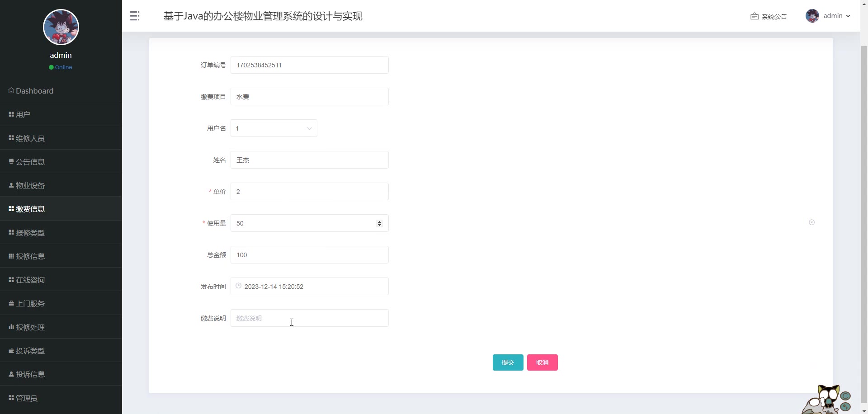This screenshot has width=868, height=414.
Task: Click the sidebar profile avatar picture
Action: click(61, 27)
